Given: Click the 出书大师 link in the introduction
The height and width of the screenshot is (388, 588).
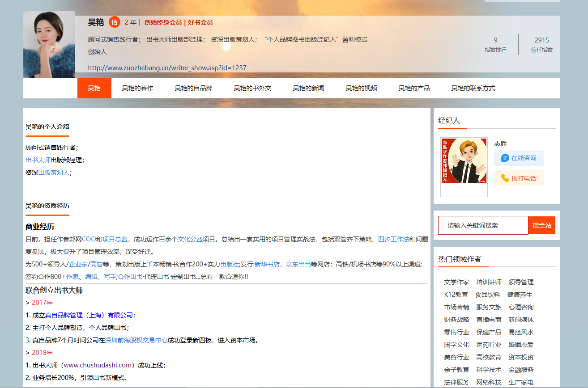Looking at the screenshot, I should click(38, 160).
